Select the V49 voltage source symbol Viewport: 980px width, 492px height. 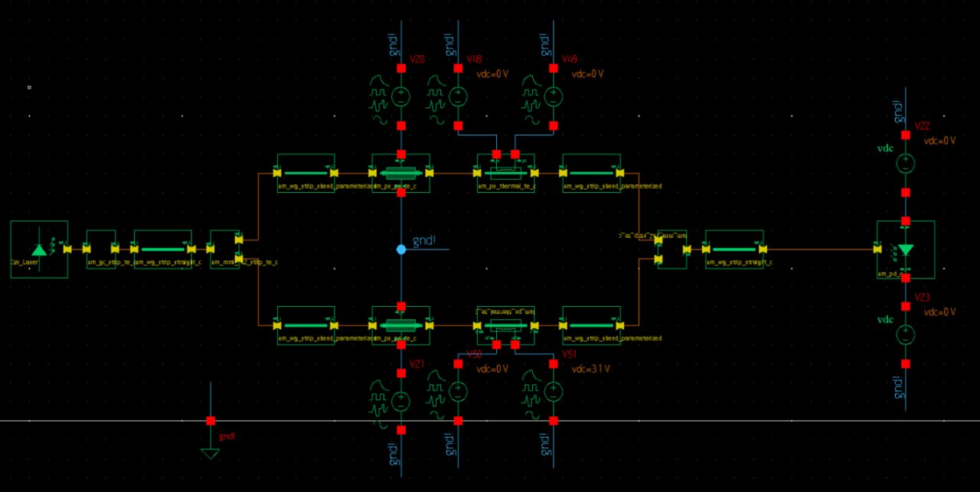[553, 96]
